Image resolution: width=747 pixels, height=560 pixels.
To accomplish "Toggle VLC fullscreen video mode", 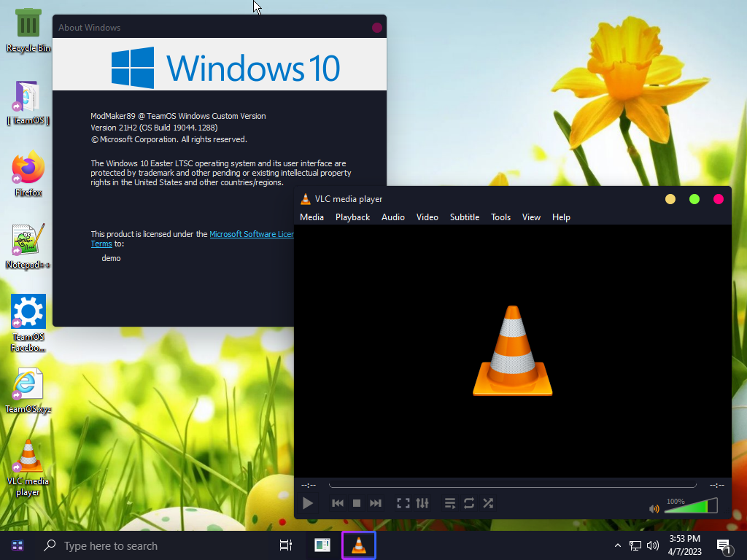I will click(403, 503).
